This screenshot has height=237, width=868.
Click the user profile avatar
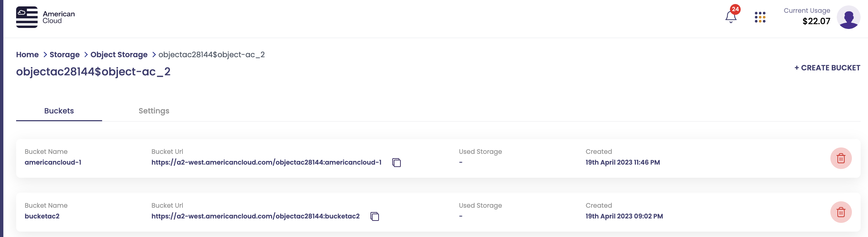(x=848, y=17)
